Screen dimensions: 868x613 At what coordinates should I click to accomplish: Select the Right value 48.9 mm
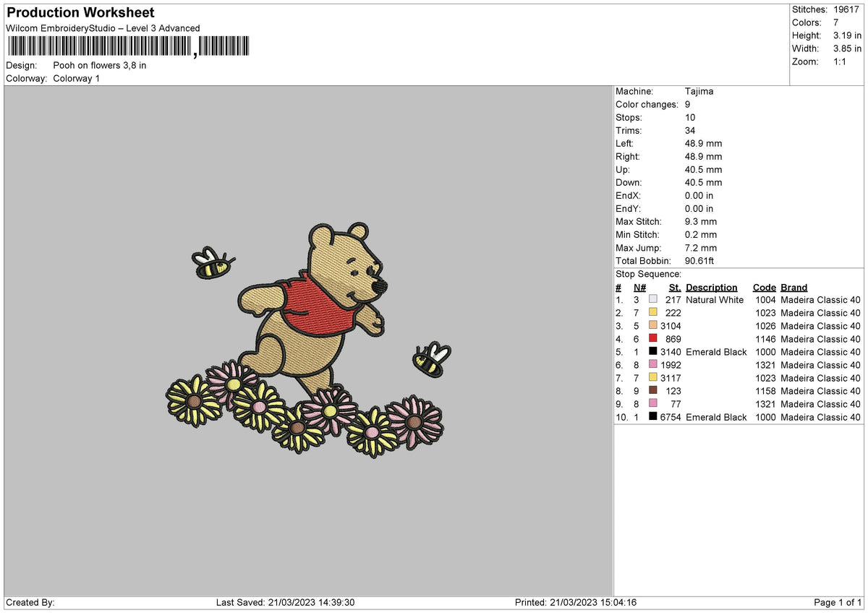coord(704,157)
